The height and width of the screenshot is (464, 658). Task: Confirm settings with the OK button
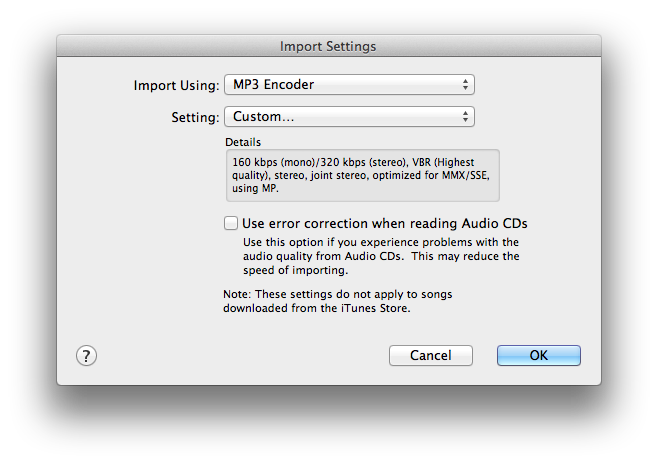coord(538,355)
